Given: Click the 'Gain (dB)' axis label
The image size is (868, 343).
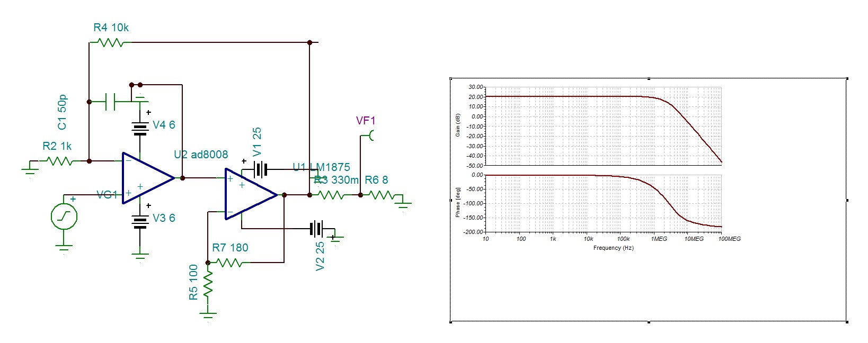Looking at the screenshot, I should [x=458, y=125].
